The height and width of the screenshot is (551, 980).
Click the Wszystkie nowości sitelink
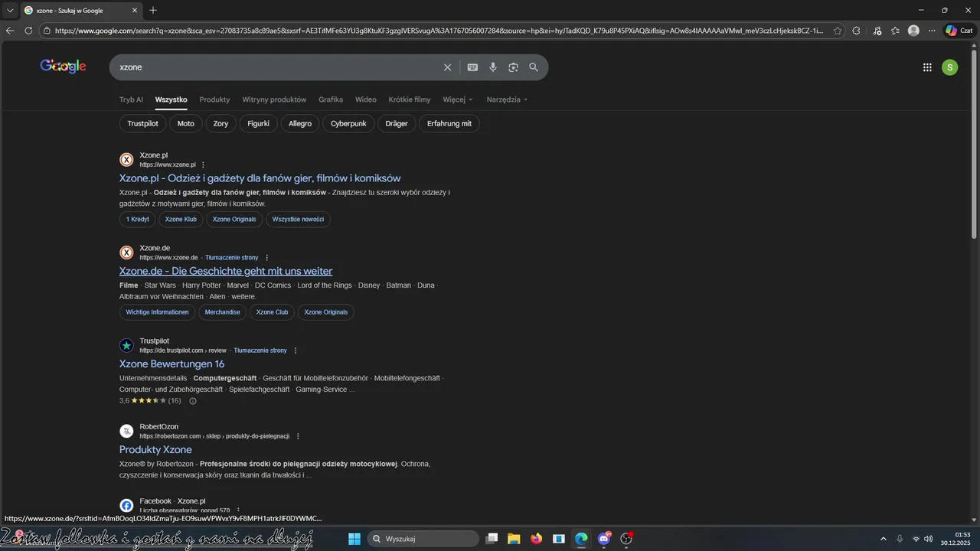tap(298, 219)
